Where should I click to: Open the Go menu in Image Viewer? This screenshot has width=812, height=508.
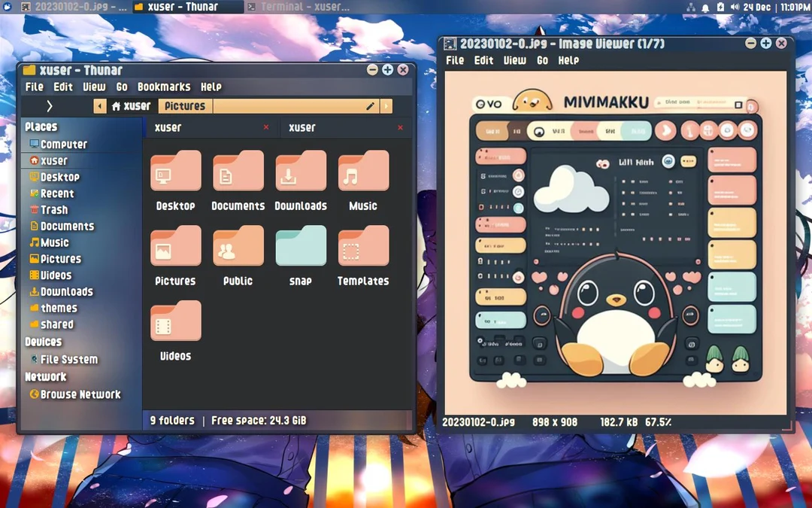pos(542,60)
